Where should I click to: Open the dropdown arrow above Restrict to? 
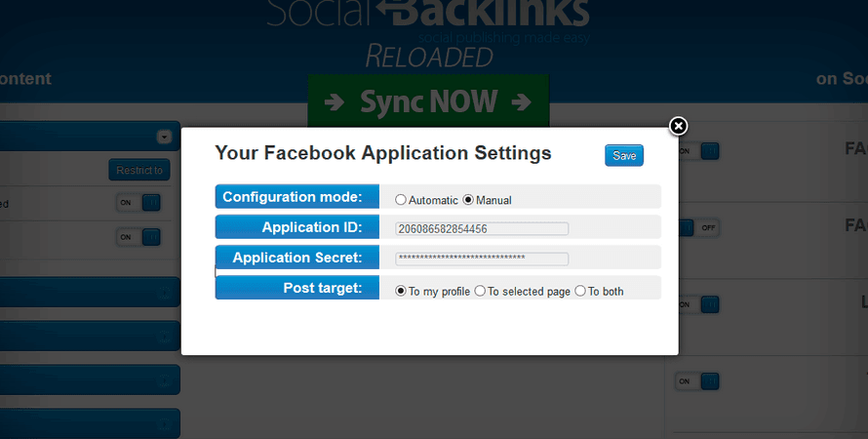[164, 138]
